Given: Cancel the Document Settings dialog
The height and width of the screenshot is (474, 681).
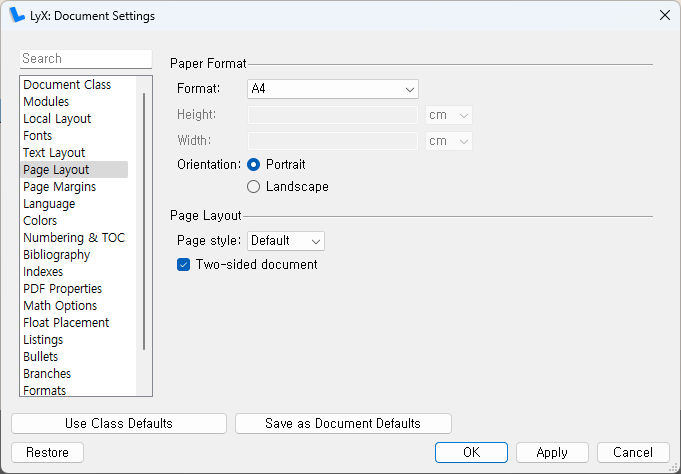Looking at the screenshot, I should 633,452.
